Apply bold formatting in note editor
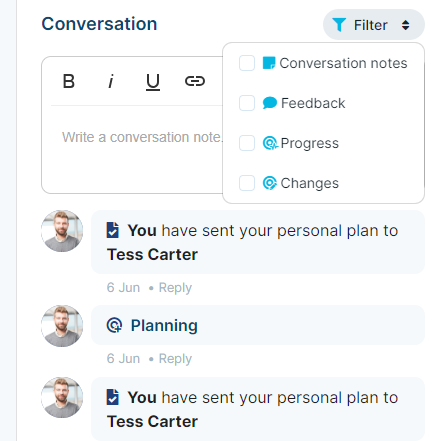This screenshot has height=441, width=444. (x=69, y=81)
